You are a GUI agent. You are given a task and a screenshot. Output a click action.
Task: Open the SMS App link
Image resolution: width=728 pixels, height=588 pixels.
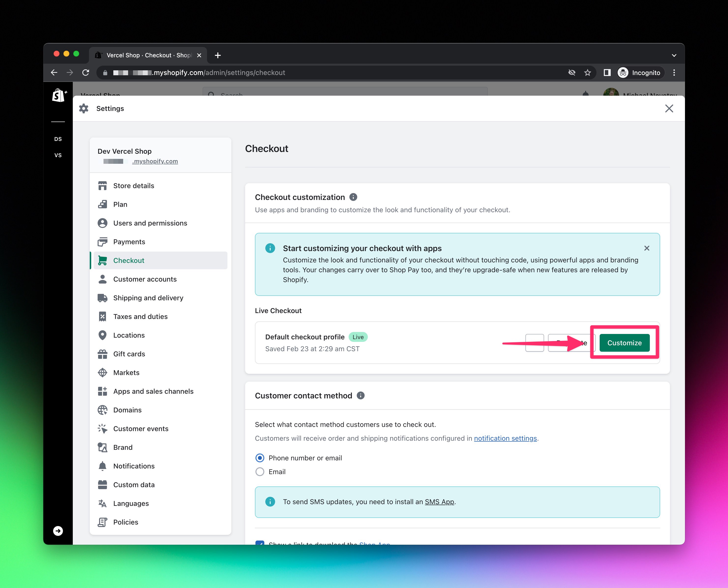pyautogui.click(x=439, y=502)
